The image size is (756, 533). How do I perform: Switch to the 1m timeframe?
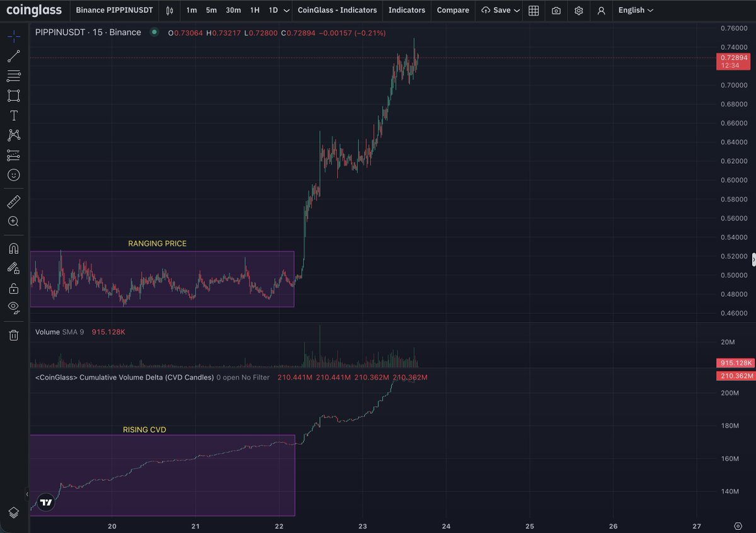coord(192,10)
